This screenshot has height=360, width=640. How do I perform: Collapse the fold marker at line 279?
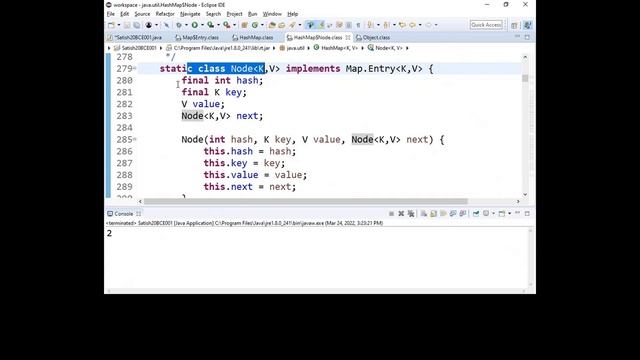click(x=135, y=69)
